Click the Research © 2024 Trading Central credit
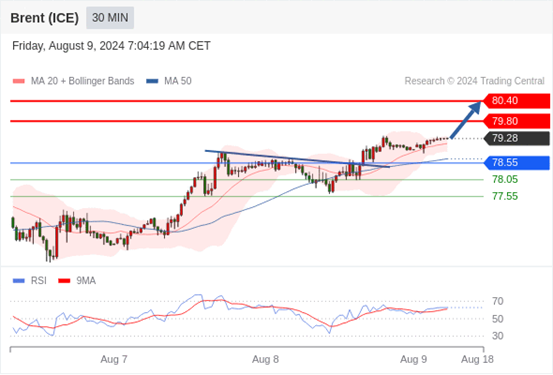The image size is (553, 375). pyautogui.click(x=474, y=81)
